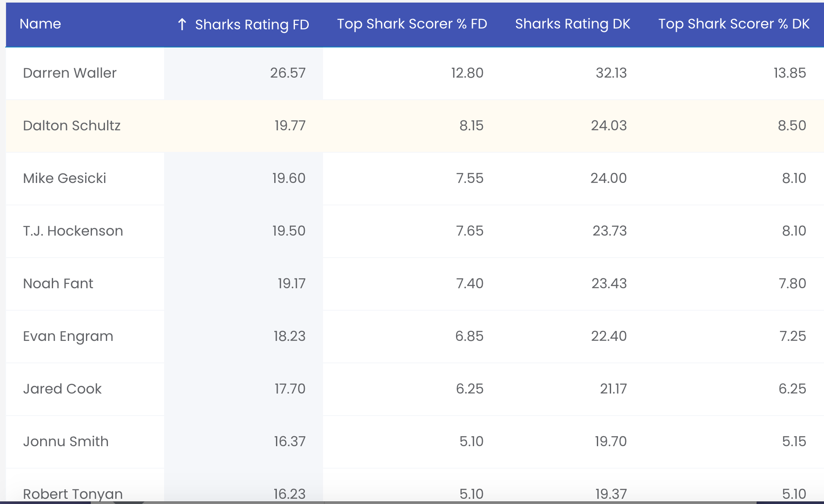Screen dimensions: 824x504
Task: Click Mike Gesicki's 7.55 FD scorer percent
Action: click(469, 178)
